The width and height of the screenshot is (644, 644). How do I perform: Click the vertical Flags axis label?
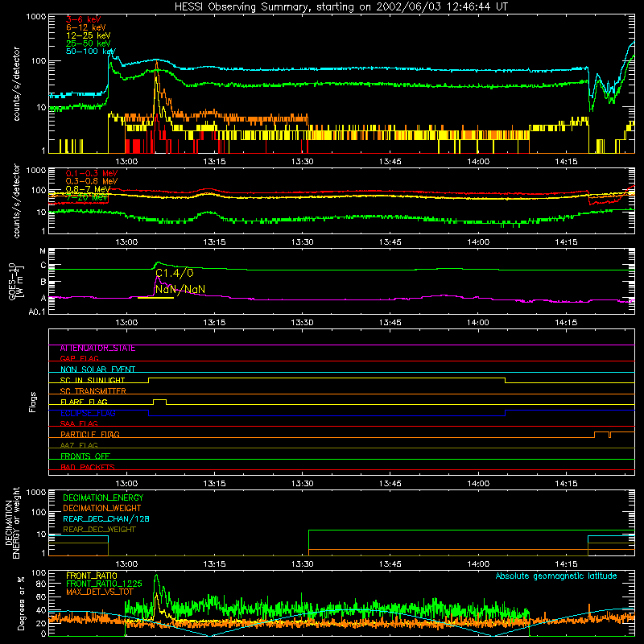point(33,402)
